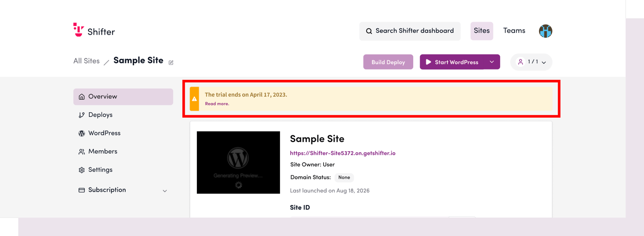This screenshot has height=236, width=644.
Task: Click the Read more link
Action: (x=217, y=104)
